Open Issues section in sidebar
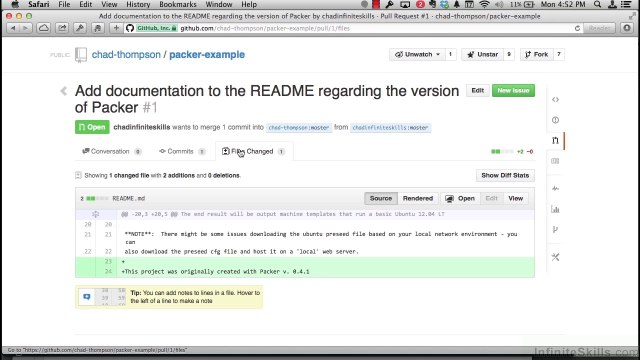The height and width of the screenshot is (360, 640). pyautogui.click(x=555, y=120)
